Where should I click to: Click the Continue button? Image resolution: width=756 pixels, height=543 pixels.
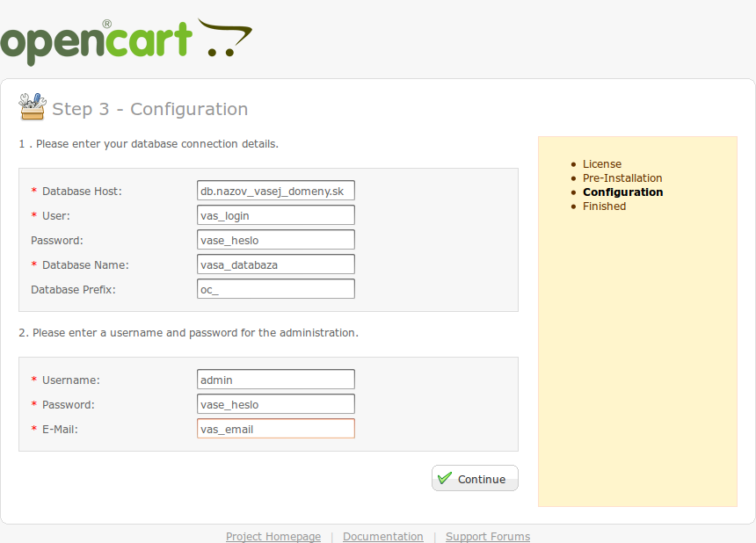475,478
